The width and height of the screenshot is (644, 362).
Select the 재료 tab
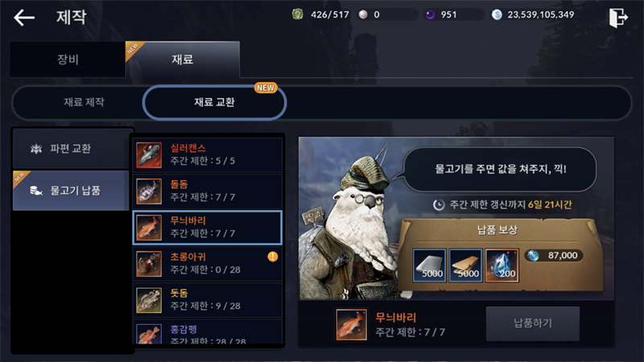(x=183, y=59)
